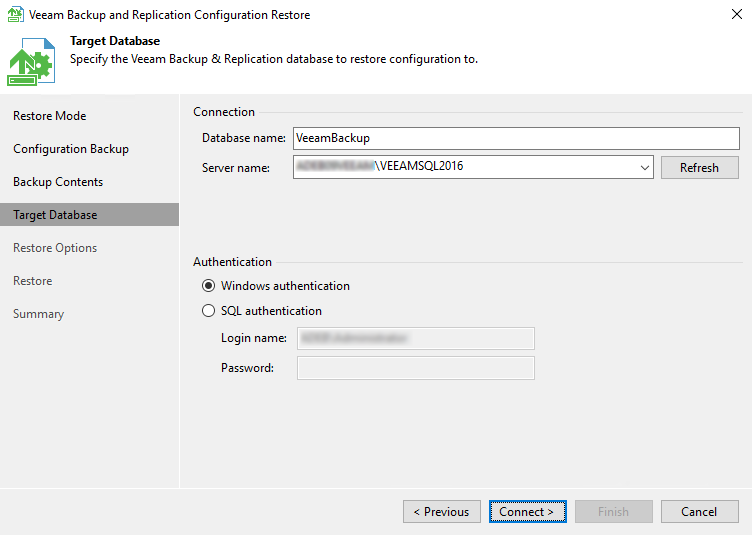Select Windows authentication radio button
This screenshot has width=752, height=535.
209,286
